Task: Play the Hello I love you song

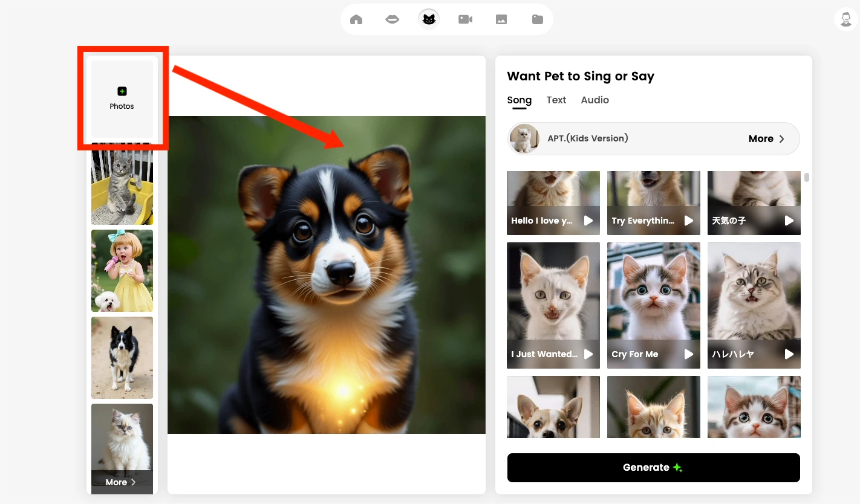Action: pyautogui.click(x=588, y=221)
